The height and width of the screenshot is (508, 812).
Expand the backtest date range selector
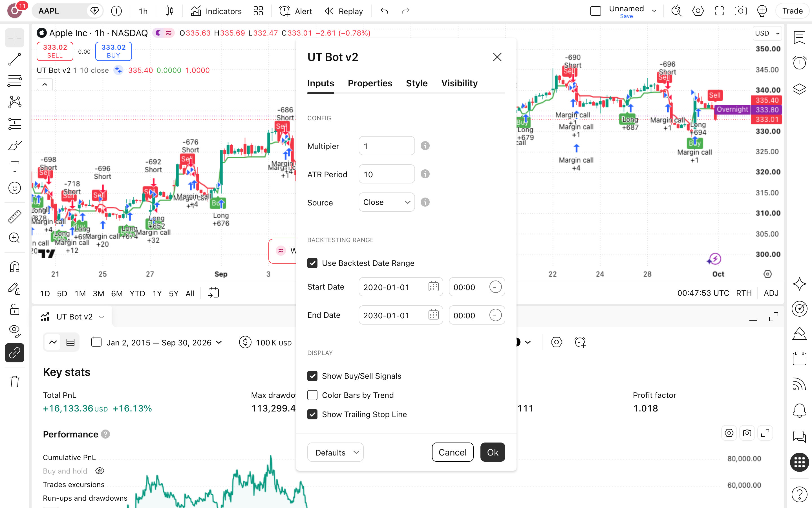157,342
